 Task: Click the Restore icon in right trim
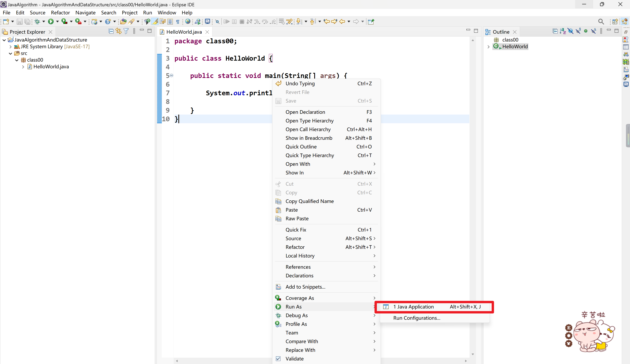coord(626,32)
